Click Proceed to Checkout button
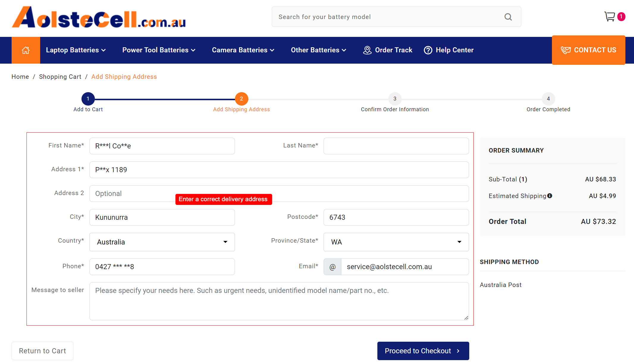 click(x=423, y=351)
